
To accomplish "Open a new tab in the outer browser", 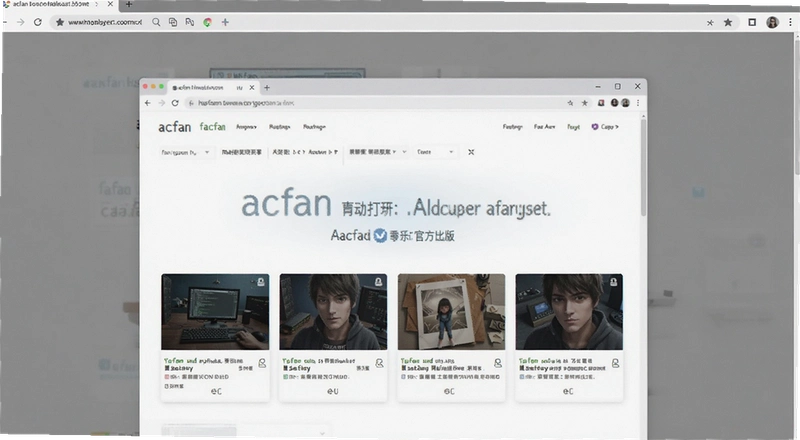I will pos(129,4).
